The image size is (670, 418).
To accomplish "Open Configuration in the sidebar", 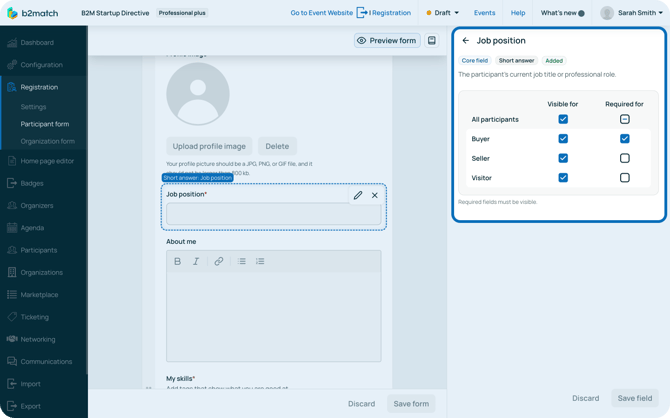I will (41, 65).
